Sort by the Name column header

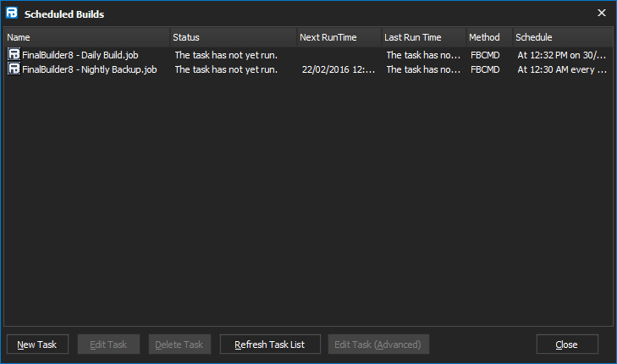(87, 37)
